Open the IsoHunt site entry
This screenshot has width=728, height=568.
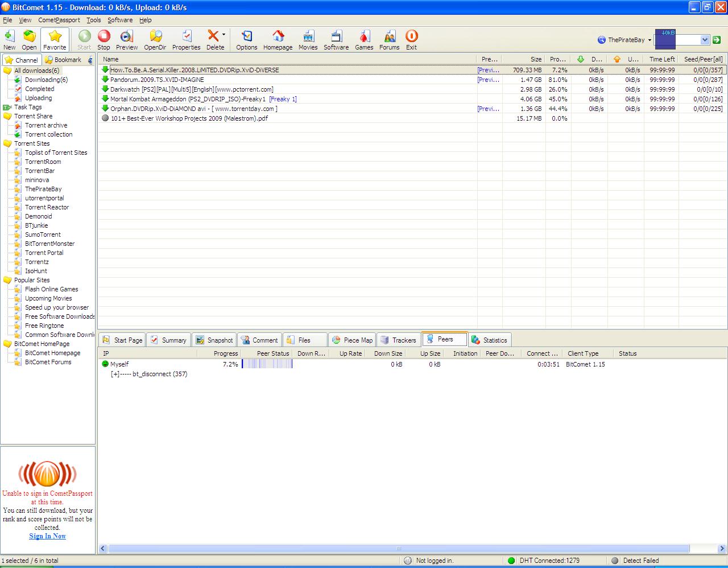[36, 271]
